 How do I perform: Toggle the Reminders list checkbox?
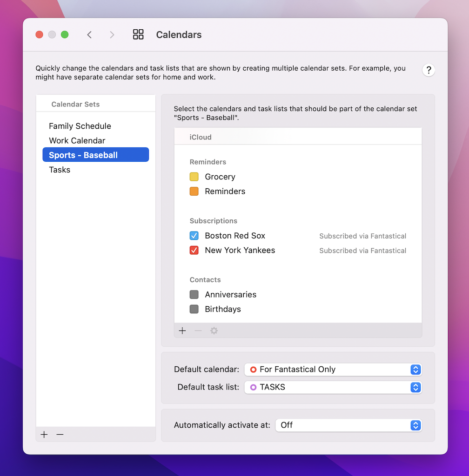click(x=194, y=191)
